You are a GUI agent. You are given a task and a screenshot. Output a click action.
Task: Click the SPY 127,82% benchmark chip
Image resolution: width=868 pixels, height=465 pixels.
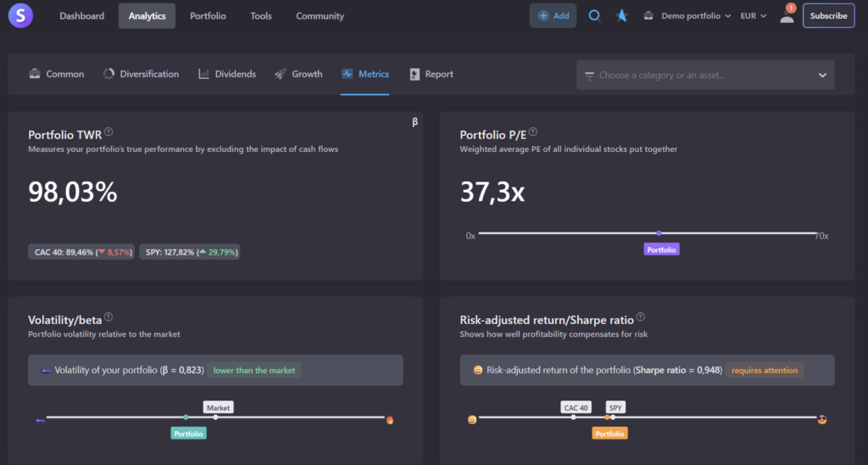189,252
